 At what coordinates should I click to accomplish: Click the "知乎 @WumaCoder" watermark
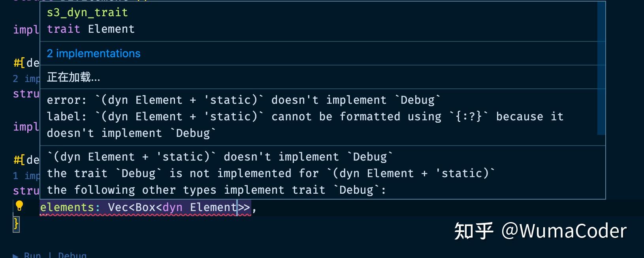pos(540,231)
